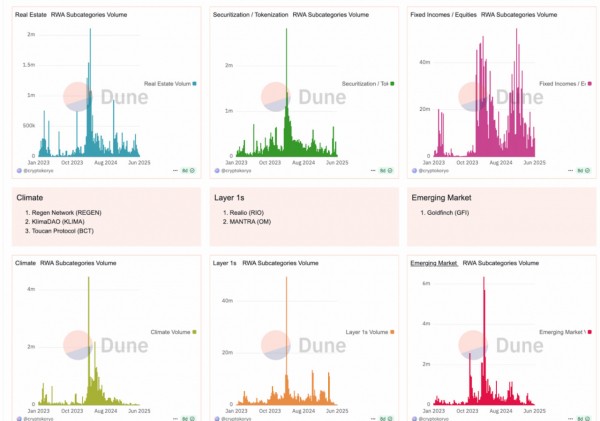Click the check status icon on Fixed Incomes chart
The height and width of the screenshot is (421, 600).
click(x=590, y=171)
